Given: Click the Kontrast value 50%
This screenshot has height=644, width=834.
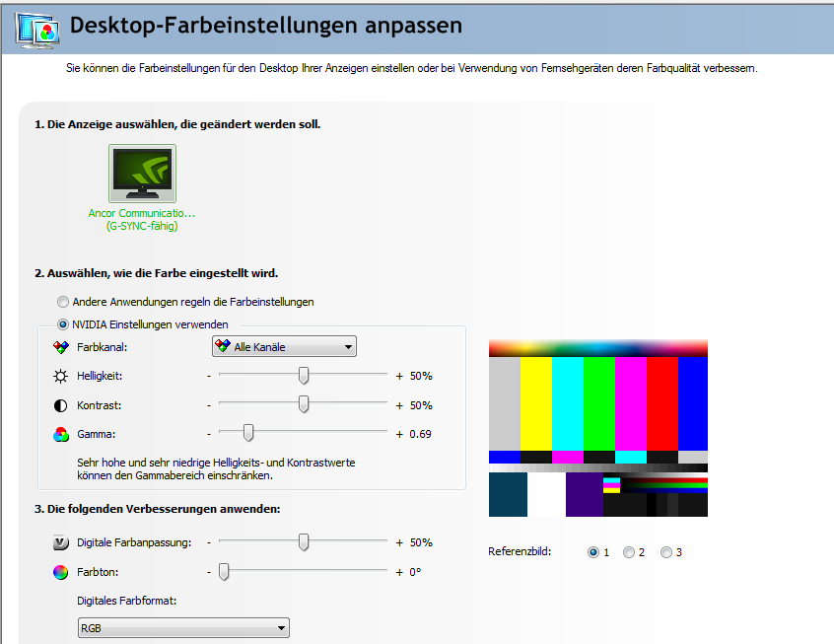Looking at the screenshot, I should coord(421,405).
